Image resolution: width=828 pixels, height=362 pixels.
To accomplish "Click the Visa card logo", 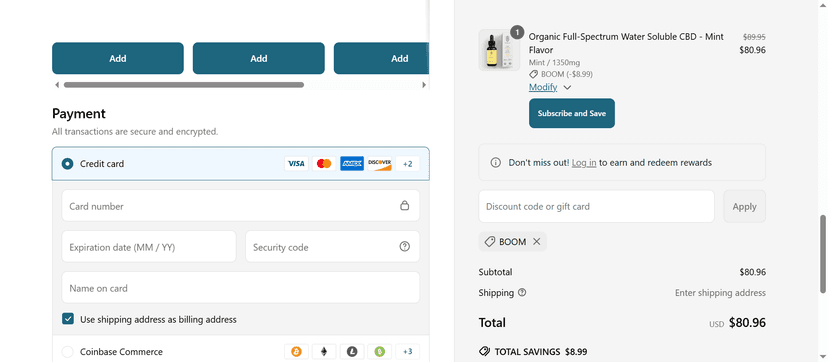I will tap(296, 164).
